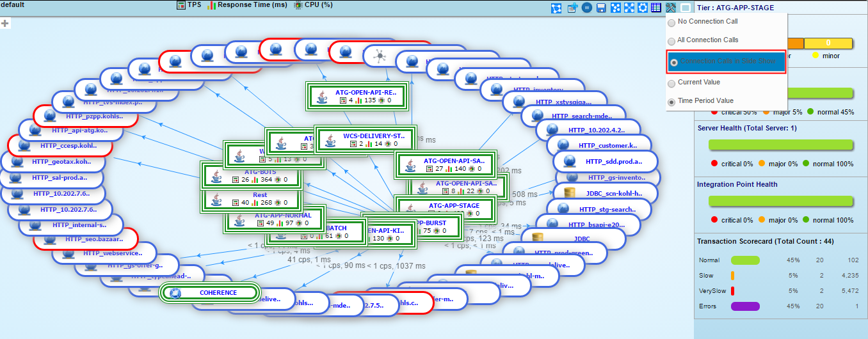Select the scattered nodes layout icon
This screenshot has height=339, width=868.
(x=615, y=8)
